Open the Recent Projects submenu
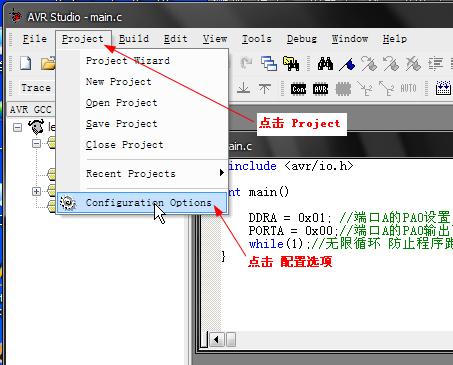Screen dimensions: 453x365 click(x=142, y=173)
